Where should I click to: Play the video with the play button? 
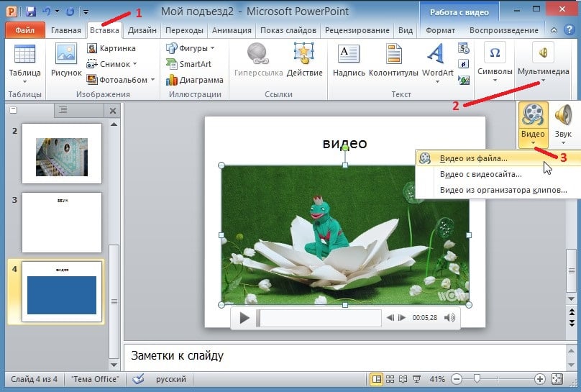pos(244,317)
